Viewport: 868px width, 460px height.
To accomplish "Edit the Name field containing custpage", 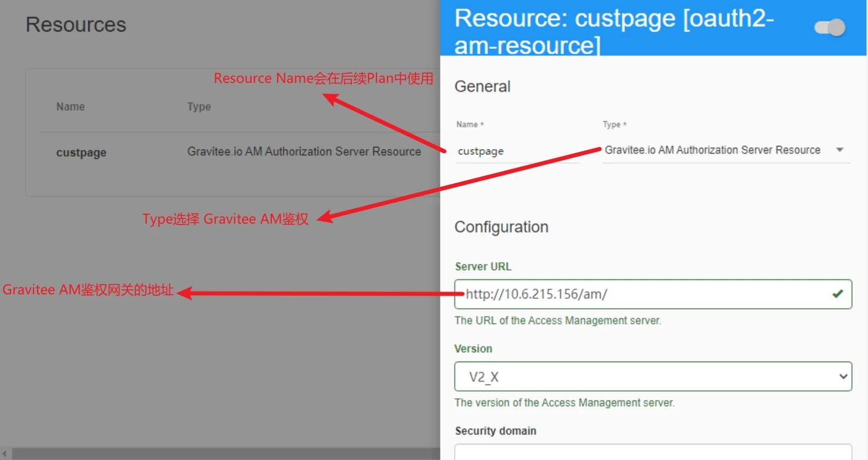I will pos(517,151).
